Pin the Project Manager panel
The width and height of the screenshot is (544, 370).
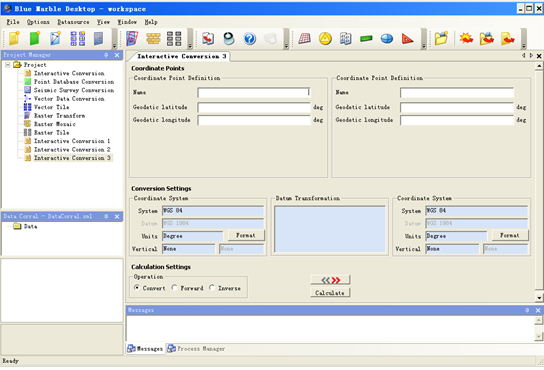pos(106,55)
